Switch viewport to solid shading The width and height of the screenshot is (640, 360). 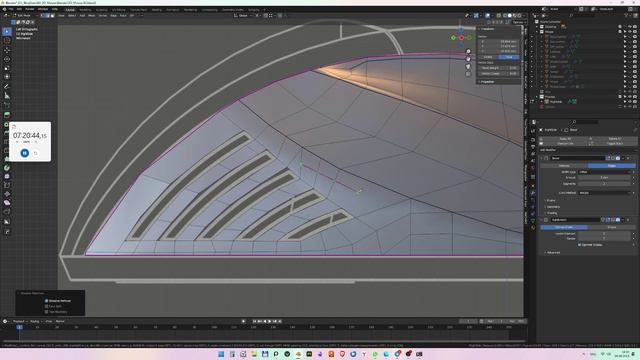(510, 16)
